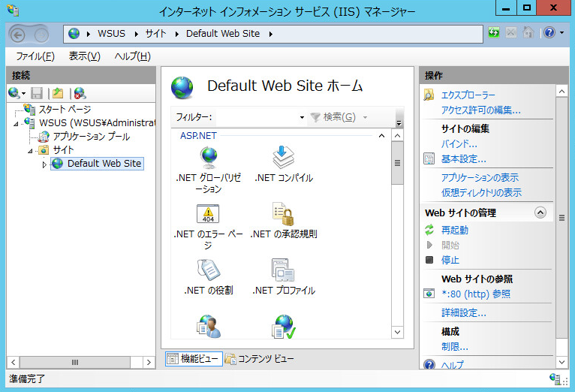Click the 再起動 link

455,230
